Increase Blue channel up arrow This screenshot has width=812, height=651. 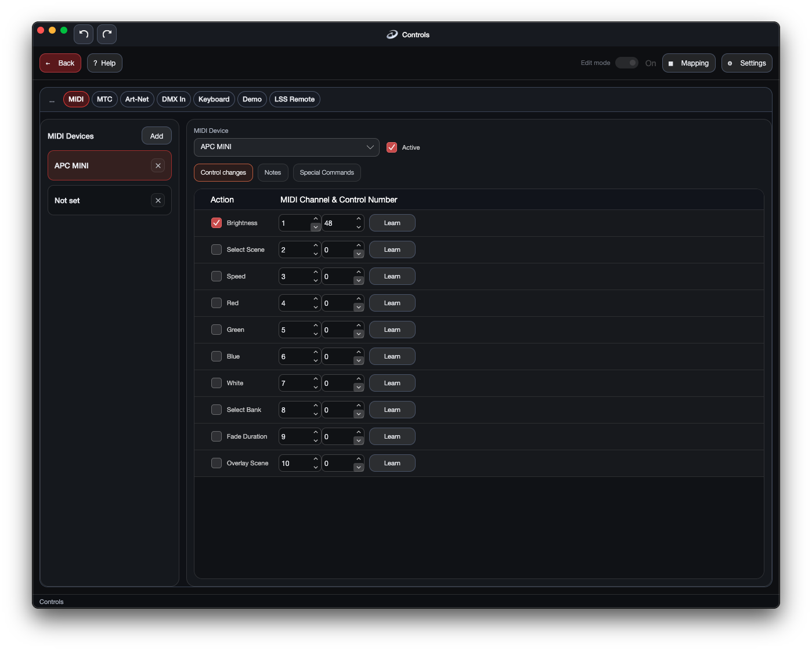tap(316, 352)
